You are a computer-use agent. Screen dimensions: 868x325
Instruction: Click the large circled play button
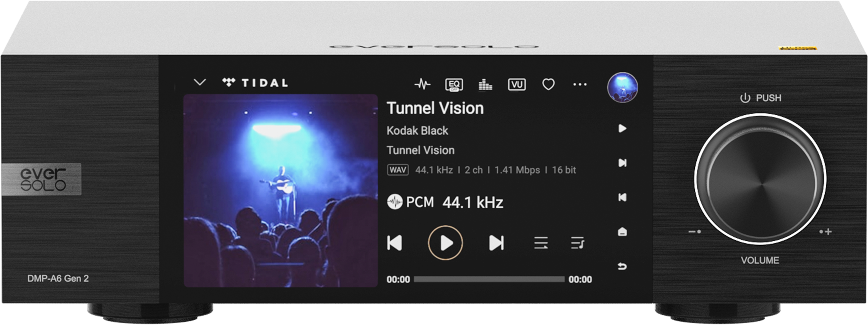pos(445,243)
